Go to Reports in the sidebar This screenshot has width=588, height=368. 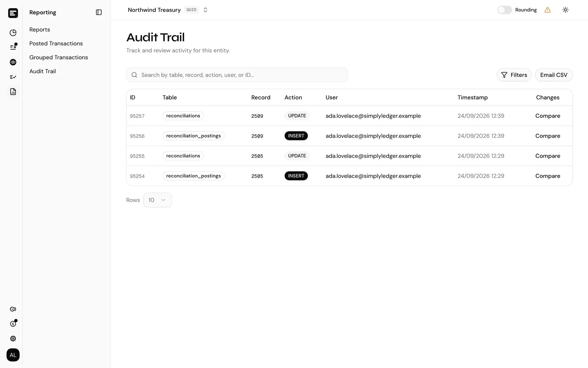[x=40, y=30]
